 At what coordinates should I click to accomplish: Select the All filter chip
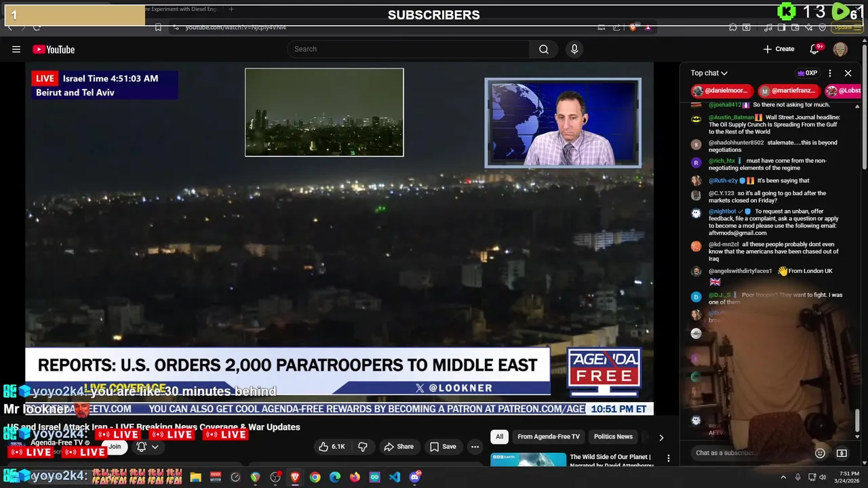coord(500,437)
